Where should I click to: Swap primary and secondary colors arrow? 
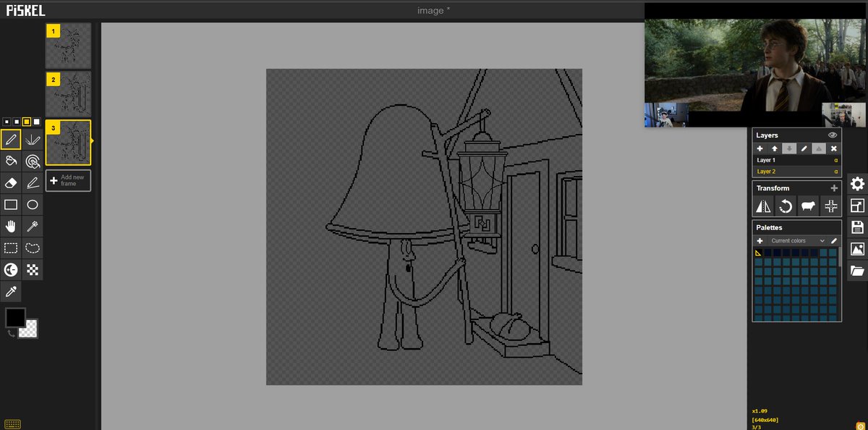point(11,333)
